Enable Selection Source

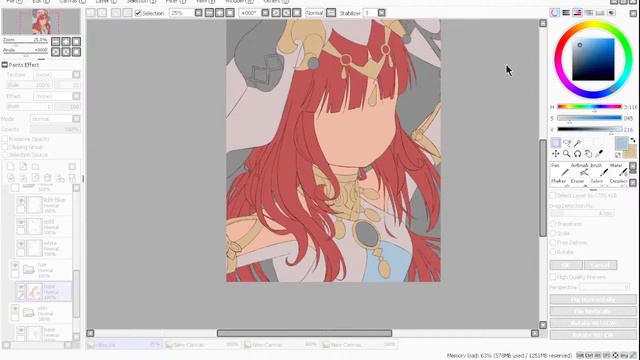click(x=5, y=155)
